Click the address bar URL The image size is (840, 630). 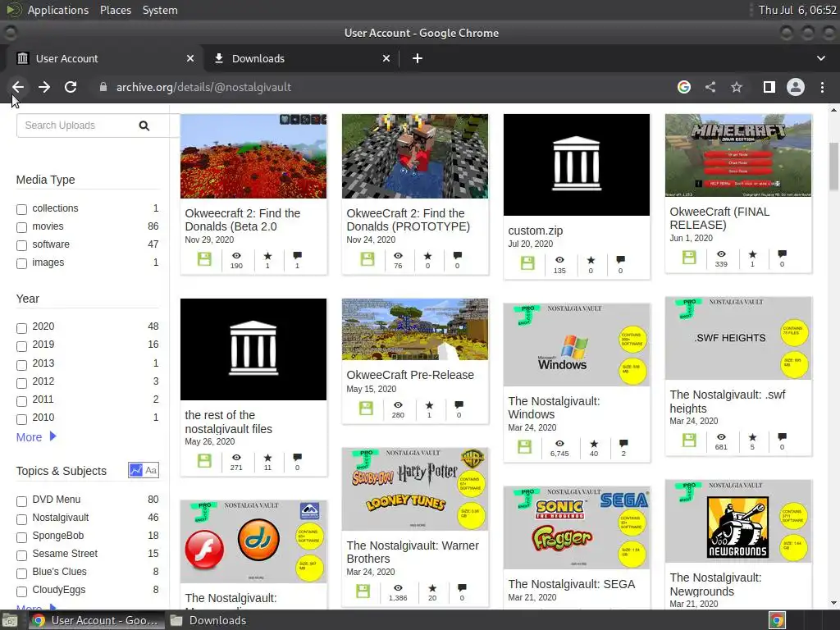[x=203, y=87]
